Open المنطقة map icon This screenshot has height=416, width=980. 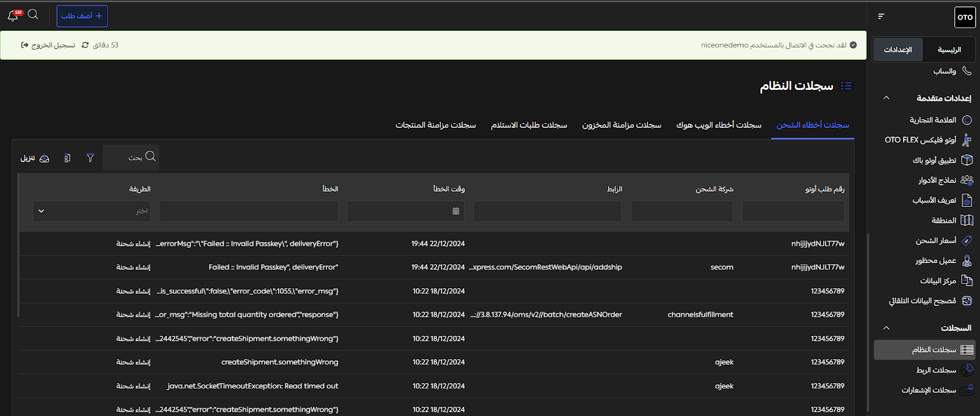coord(967,220)
